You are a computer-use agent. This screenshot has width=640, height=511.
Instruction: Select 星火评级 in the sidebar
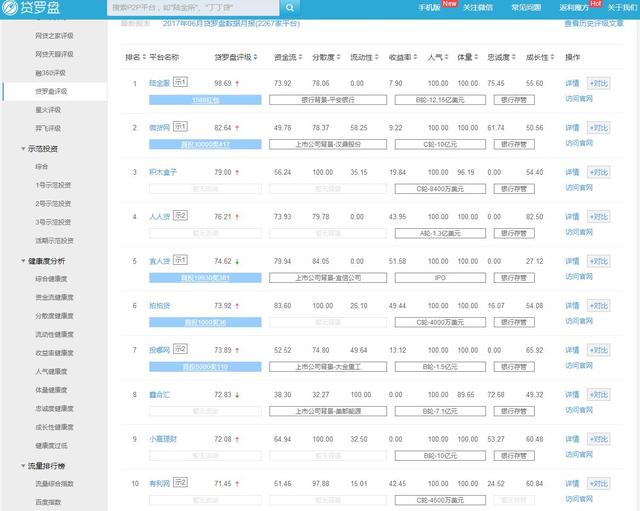click(x=48, y=110)
